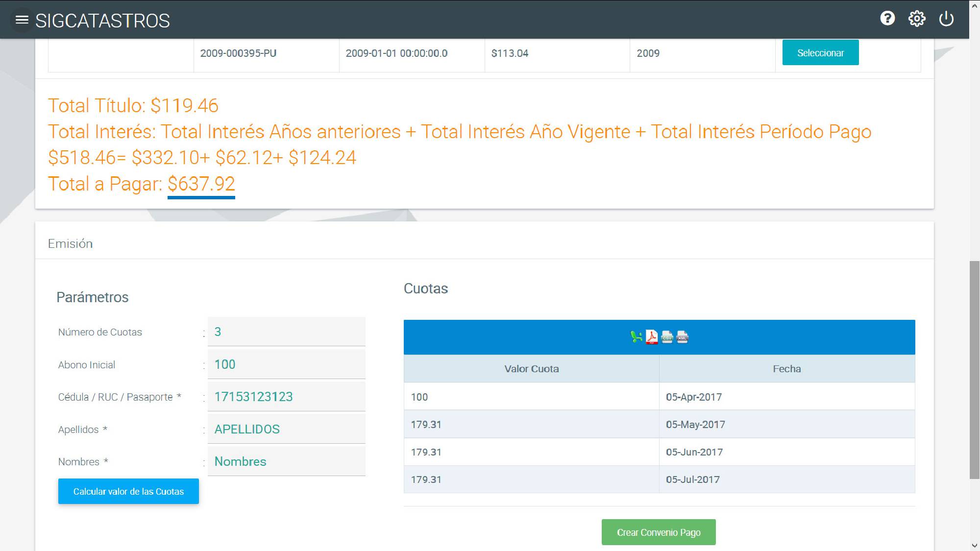Focus the Abono Inicial field
The image size is (980, 551).
(x=287, y=364)
